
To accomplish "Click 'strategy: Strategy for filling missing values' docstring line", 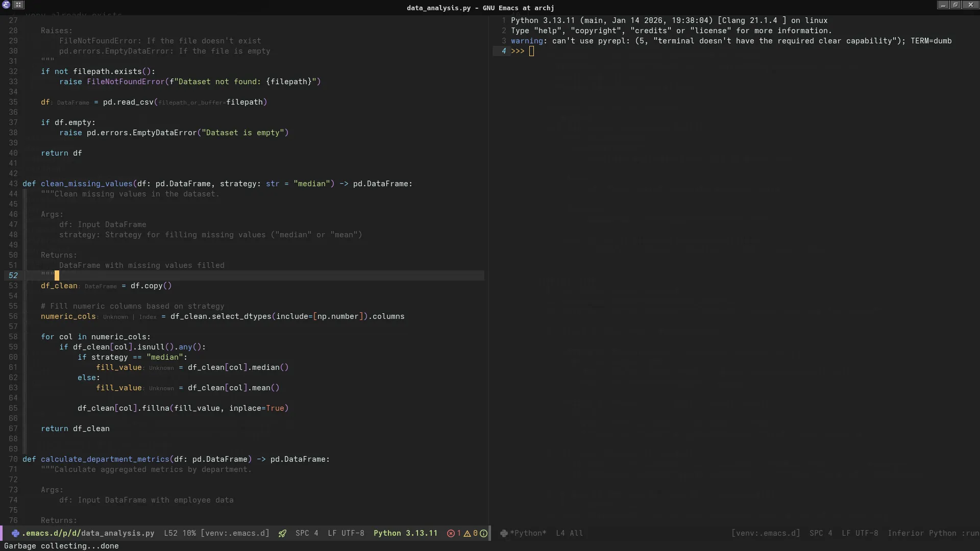I will (x=211, y=235).
